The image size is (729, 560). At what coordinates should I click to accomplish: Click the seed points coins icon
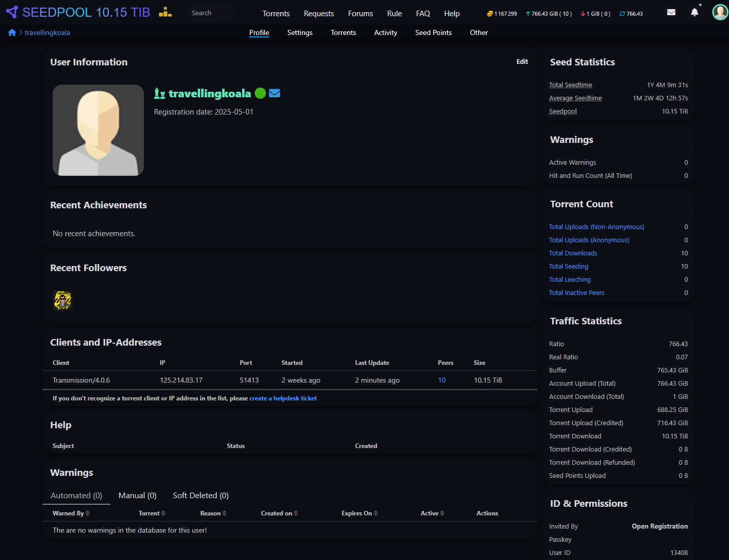(490, 14)
